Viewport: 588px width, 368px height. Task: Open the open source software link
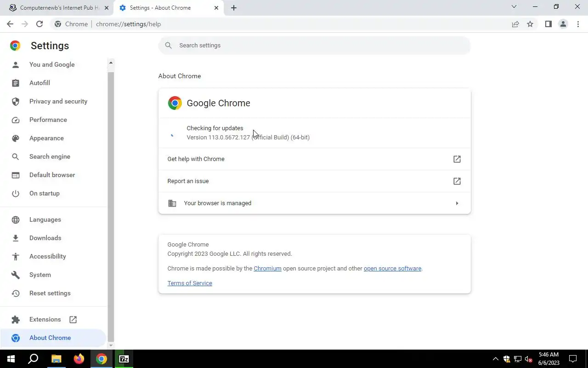tap(392, 269)
